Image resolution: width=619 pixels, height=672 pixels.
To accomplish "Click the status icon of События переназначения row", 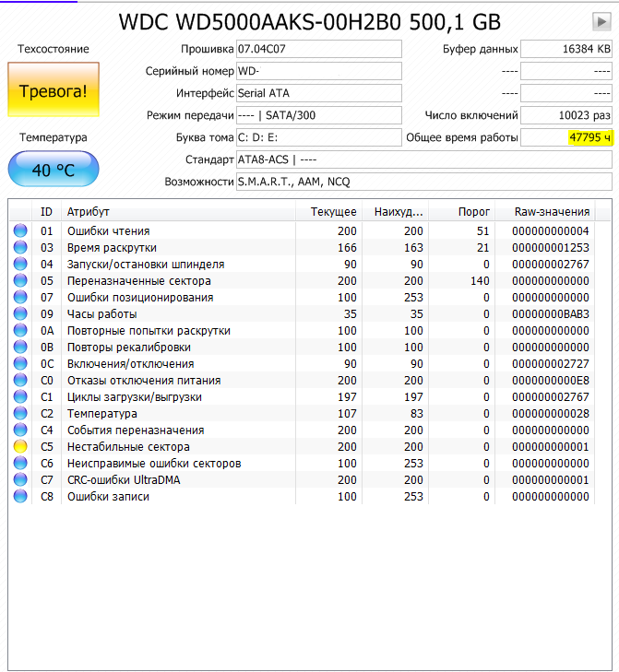I will (20, 430).
